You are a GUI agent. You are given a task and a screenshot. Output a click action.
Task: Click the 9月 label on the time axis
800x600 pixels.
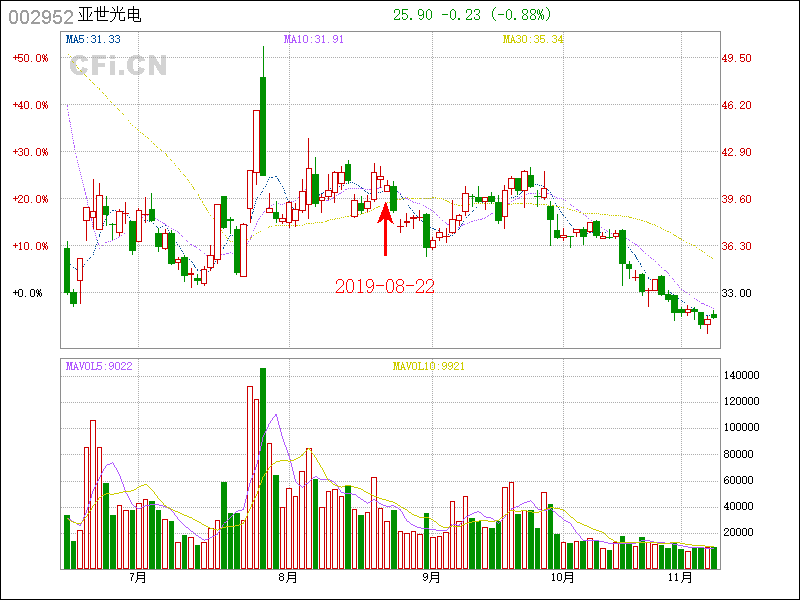pyautogui.click(x=432, y=577)
